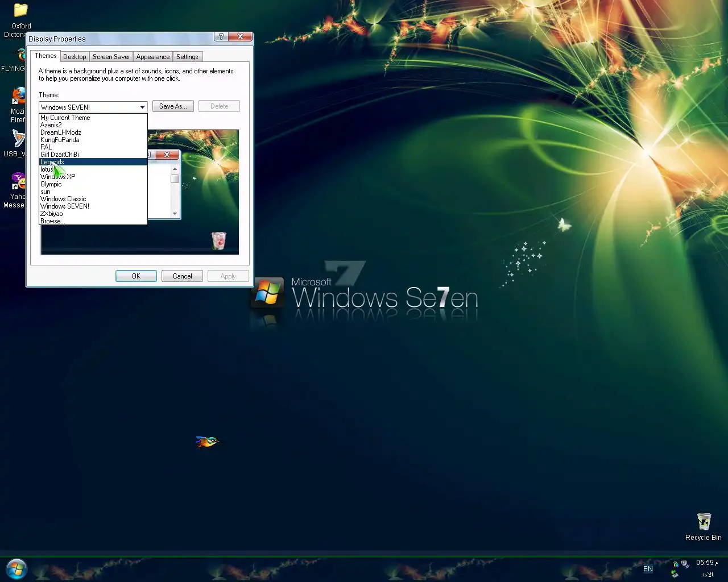Switch to the Themes tab
The width and height of the screenshot is (728, 582).
tap(45, 56)
